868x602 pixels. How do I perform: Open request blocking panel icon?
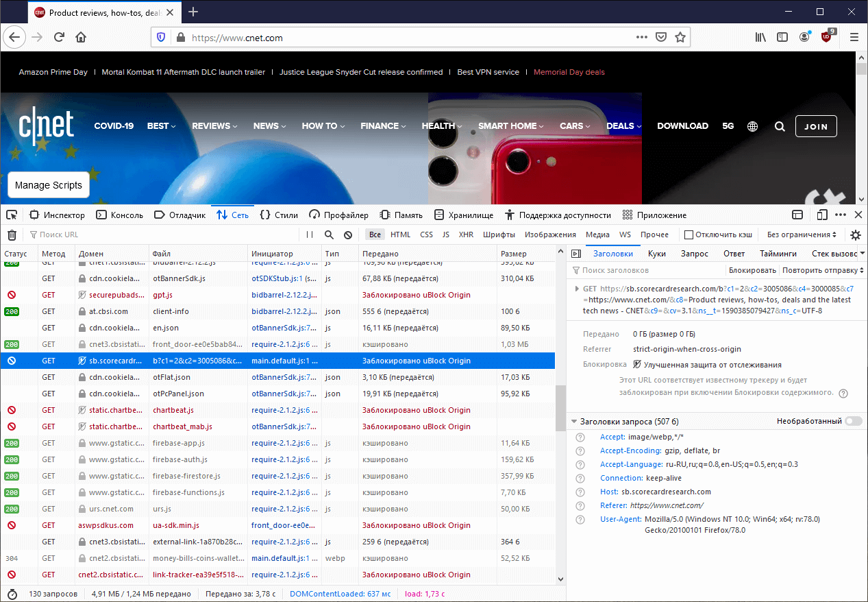coord(348,234)
